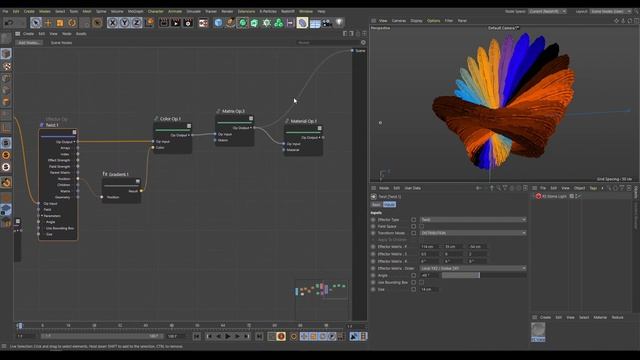Click the green Cloner MoGraph icon
The height and width of the screenshot is (360, 640).
point(278,23)
